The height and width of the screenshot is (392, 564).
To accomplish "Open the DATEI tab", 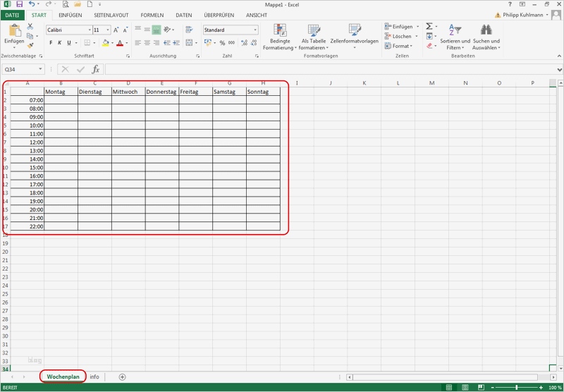I will pos(12,15).
